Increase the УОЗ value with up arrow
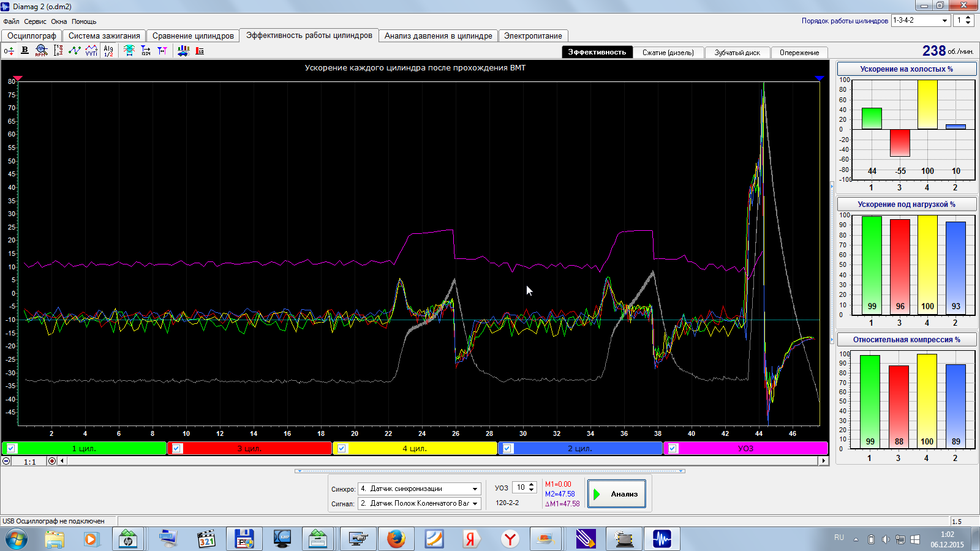 coord(532,485)
